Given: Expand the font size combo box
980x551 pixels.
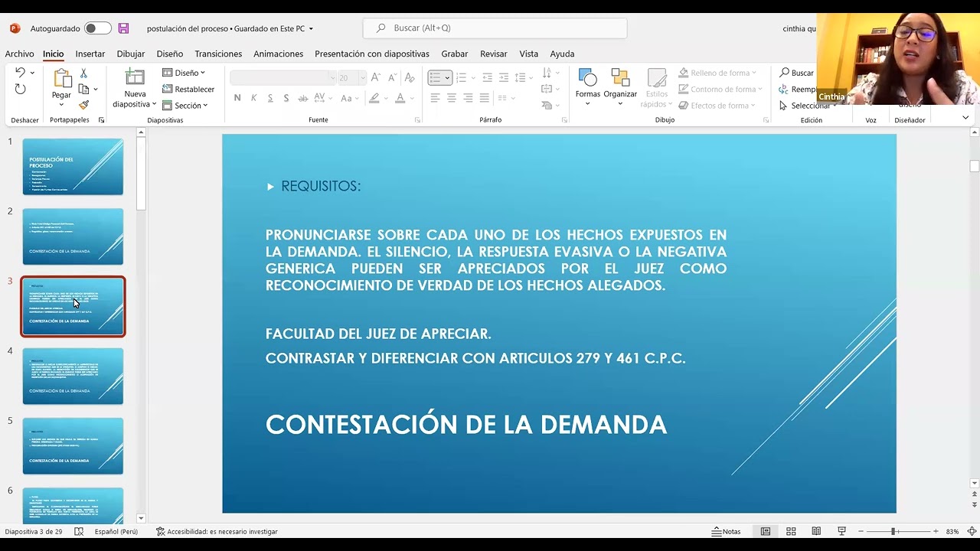Looking at the screenshot, I should pos(362,77).
